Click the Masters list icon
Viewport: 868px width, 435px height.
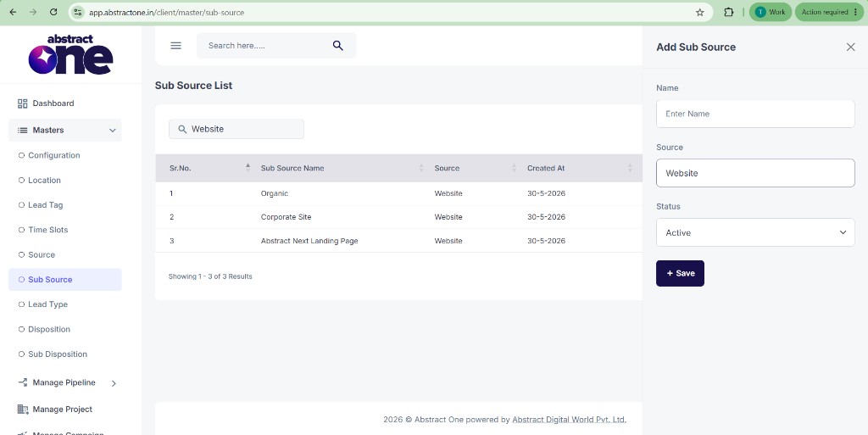23,130
